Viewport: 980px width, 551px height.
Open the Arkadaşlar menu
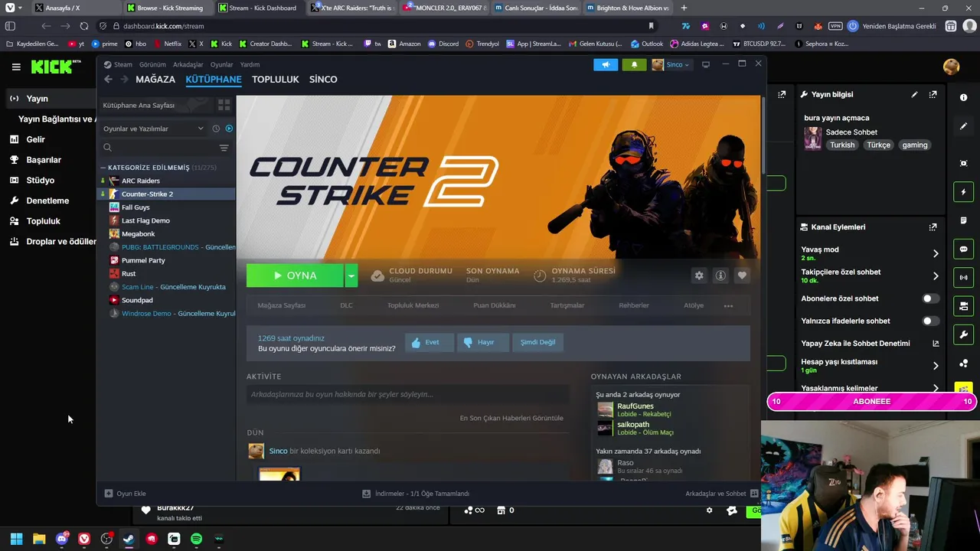pyautogui.click(x=188, y=64)
